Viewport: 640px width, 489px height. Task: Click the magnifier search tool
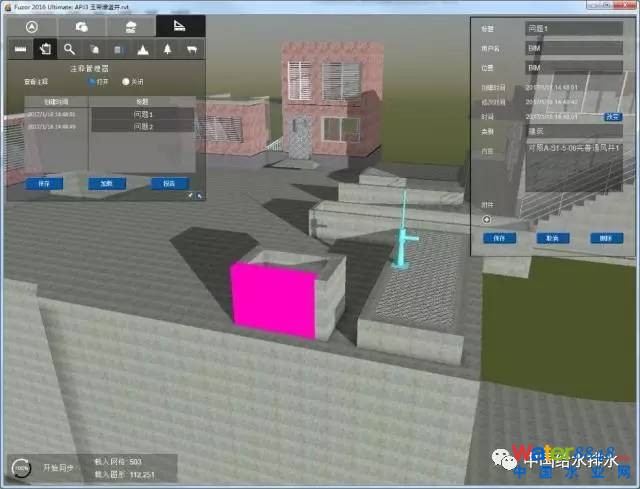point(69,48)
